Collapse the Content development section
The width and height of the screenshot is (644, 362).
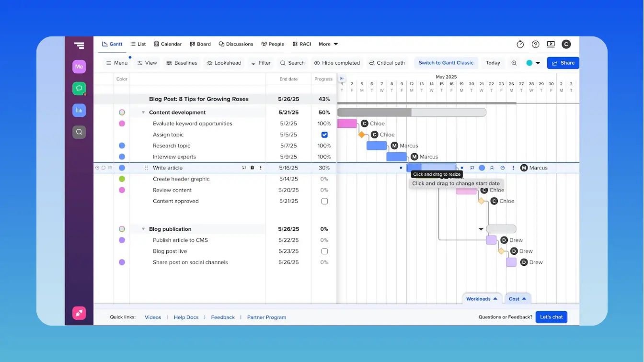click(x=143, y=112)
